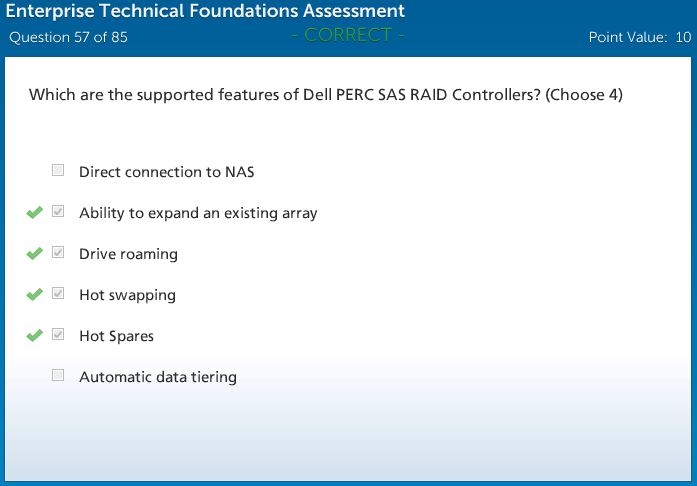The height and width of the screenshot is (486, 697).
Task: Enable the Automatic data tiering checkbox
Action: tap(58, 376)
